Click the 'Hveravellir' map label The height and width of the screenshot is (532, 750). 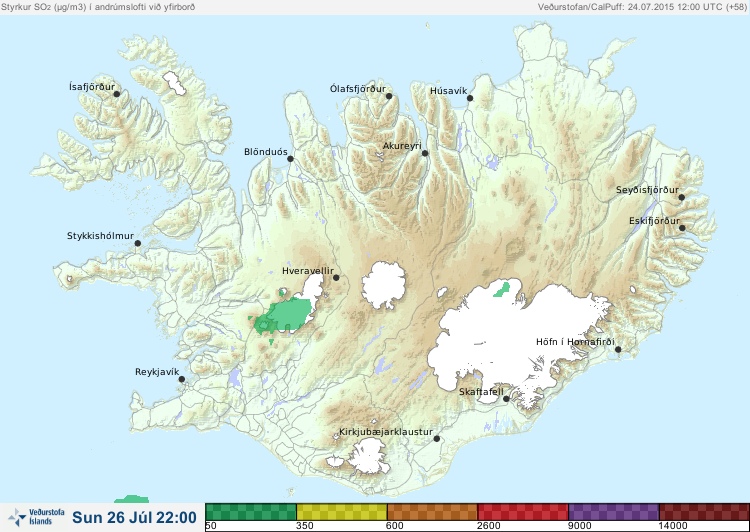point(308,271)
